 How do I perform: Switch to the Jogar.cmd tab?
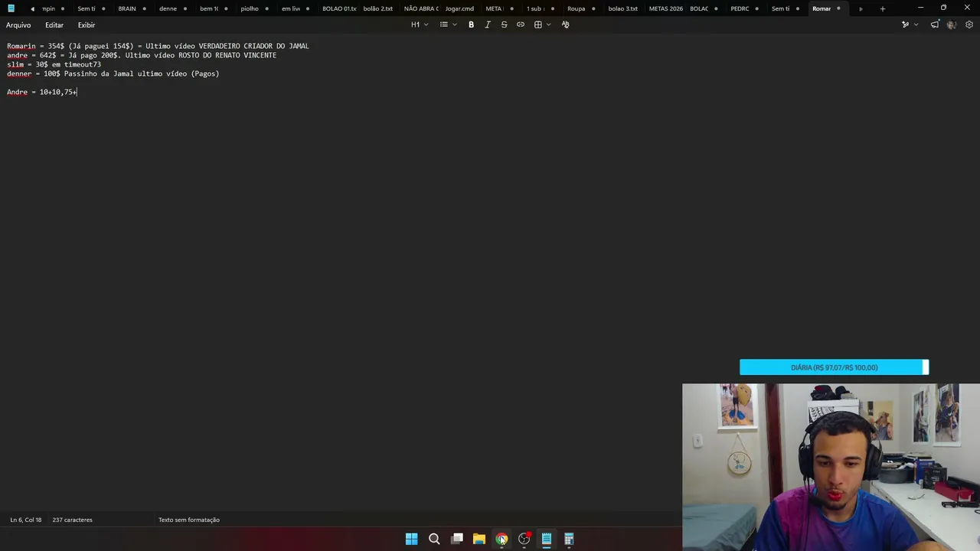pyautogui.click(x=459, y=8)
